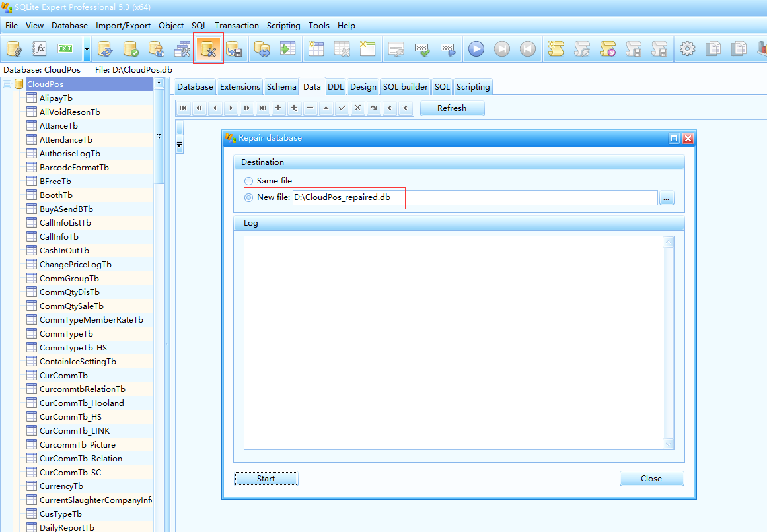Click the transaction icon with blue arrow
The height and width of the screenshot is (532, 767).
point(448,49)
